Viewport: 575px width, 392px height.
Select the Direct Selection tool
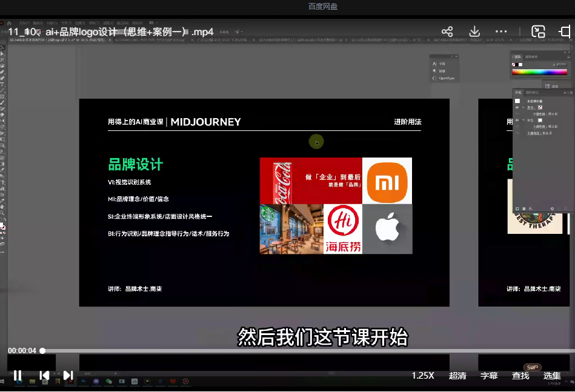pyautogui.click(x=2, y=53)
